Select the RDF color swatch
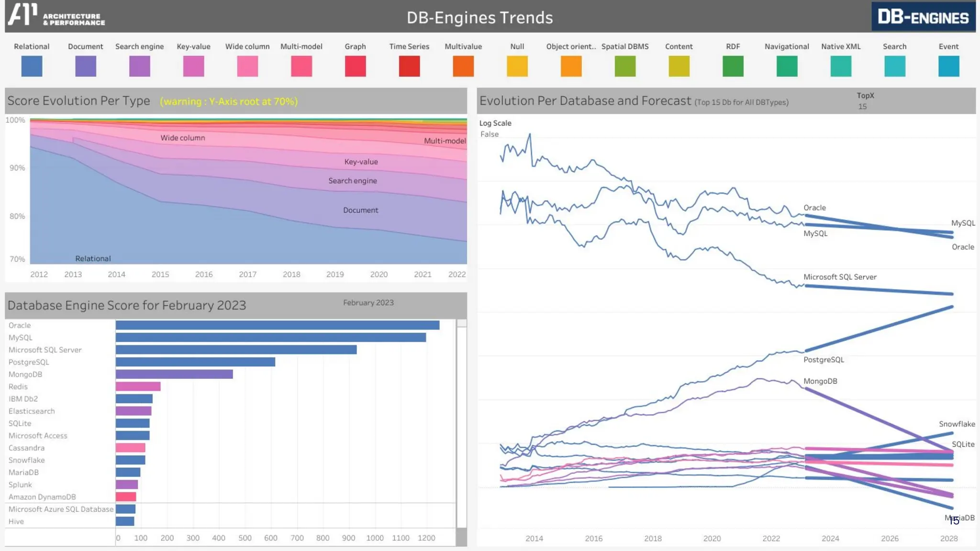Viewport: 980px width, 551px height. tap(733, 66)
